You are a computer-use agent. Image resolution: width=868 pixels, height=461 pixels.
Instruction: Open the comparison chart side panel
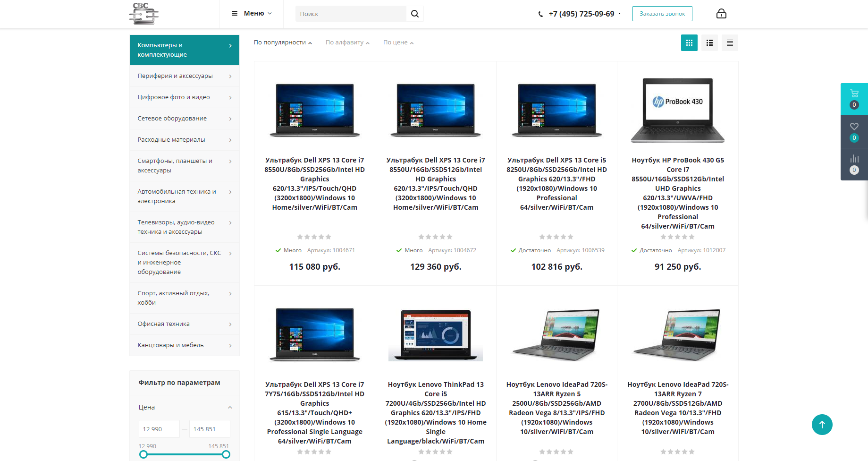854,164
